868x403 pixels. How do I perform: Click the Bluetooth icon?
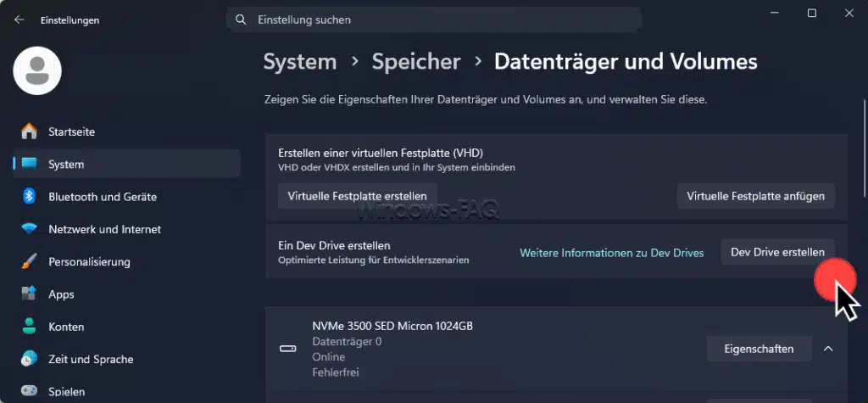29,196
